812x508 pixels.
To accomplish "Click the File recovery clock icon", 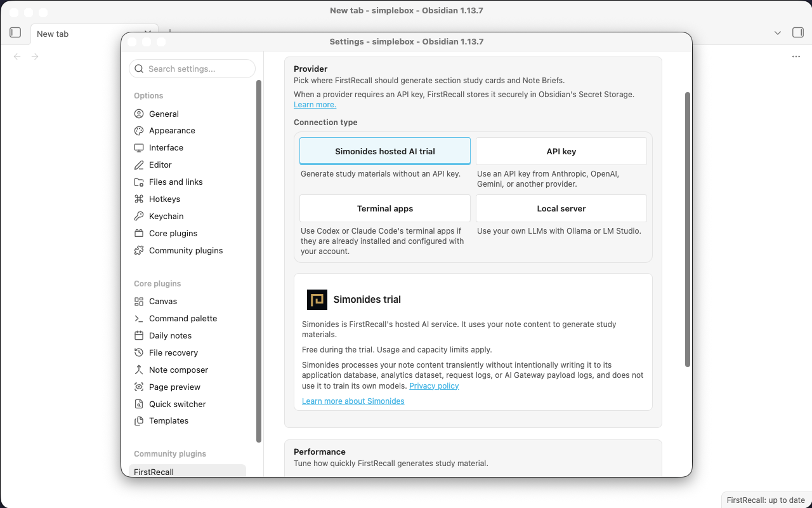I will [x=139, y=353].
